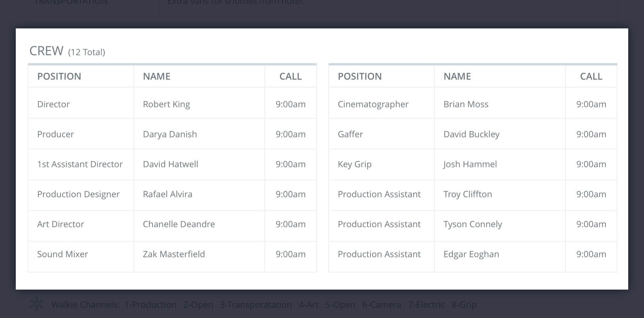This screenshot has height=318, width=644.
Task: Select the left table POSITION column header
Action: pos(59,77)
